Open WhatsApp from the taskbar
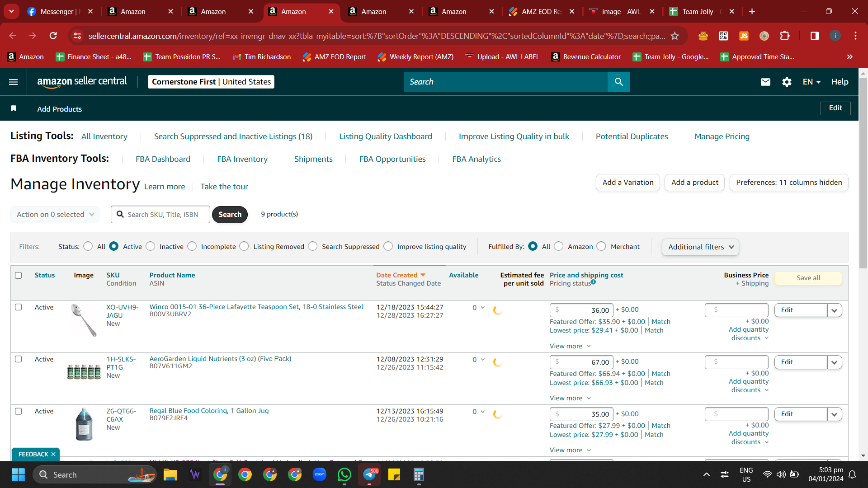This screenshot has width=868, height=488. [x=344, y=474]
